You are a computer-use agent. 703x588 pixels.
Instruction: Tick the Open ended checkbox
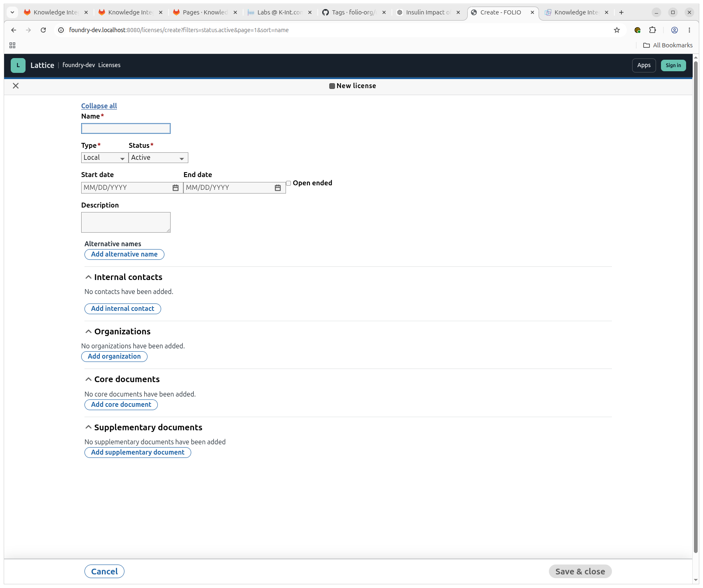288,183
